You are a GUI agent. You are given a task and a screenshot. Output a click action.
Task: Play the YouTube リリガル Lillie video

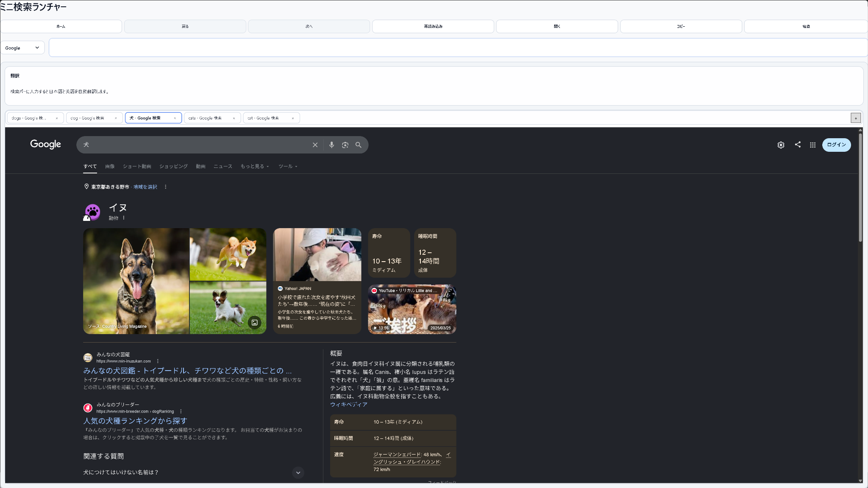tap(412, 309)
